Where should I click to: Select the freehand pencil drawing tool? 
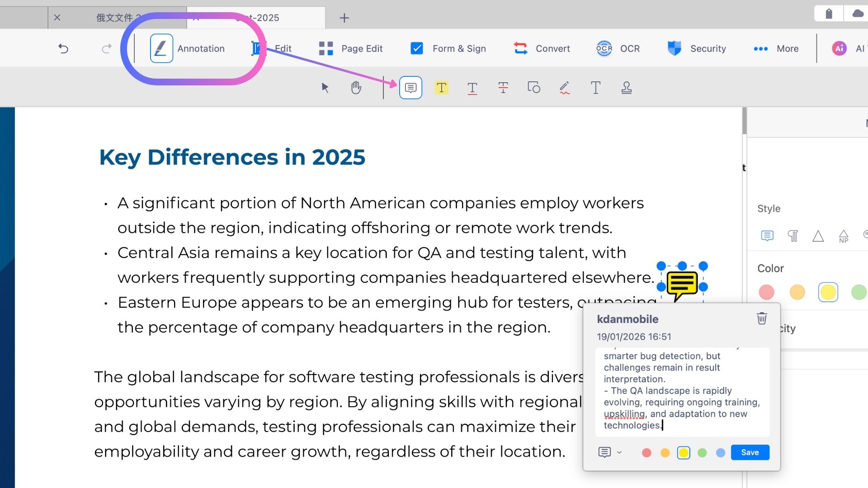pos(564,88)
